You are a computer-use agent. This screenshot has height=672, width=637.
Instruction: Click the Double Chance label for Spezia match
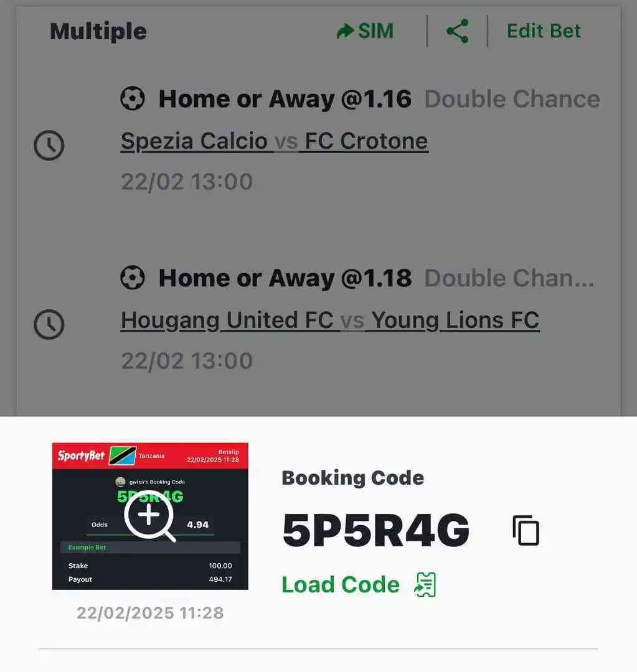click(512, 99)
